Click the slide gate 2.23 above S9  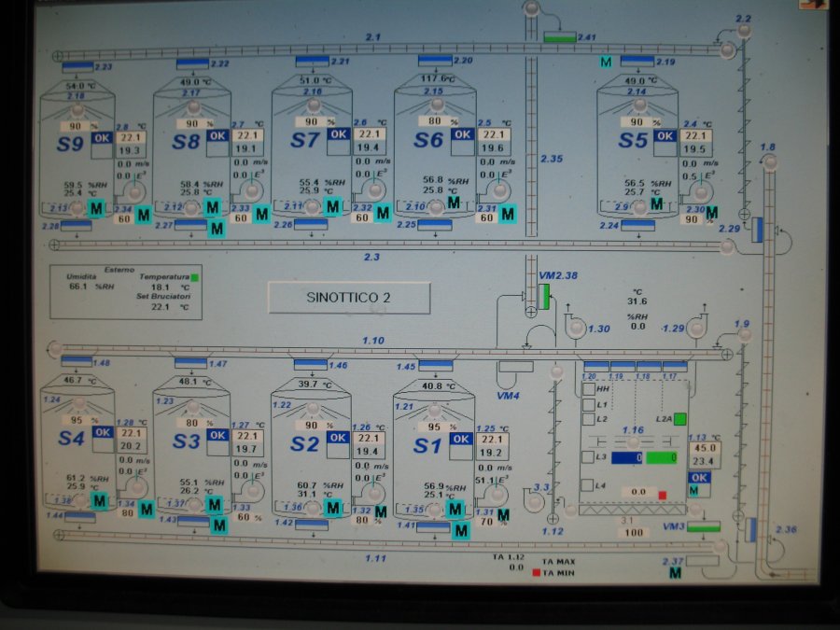[77, 67]
